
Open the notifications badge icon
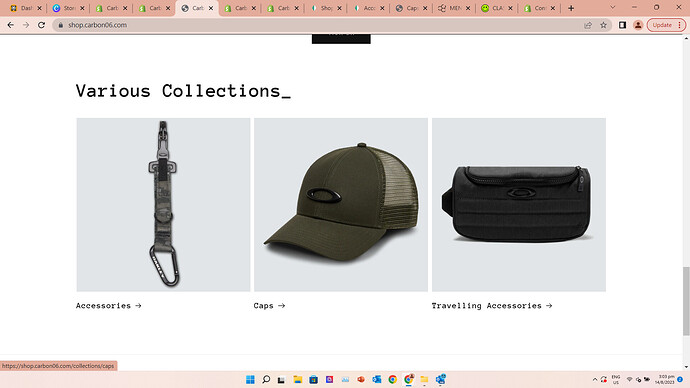pyautogui.click(x=680, y=379)
